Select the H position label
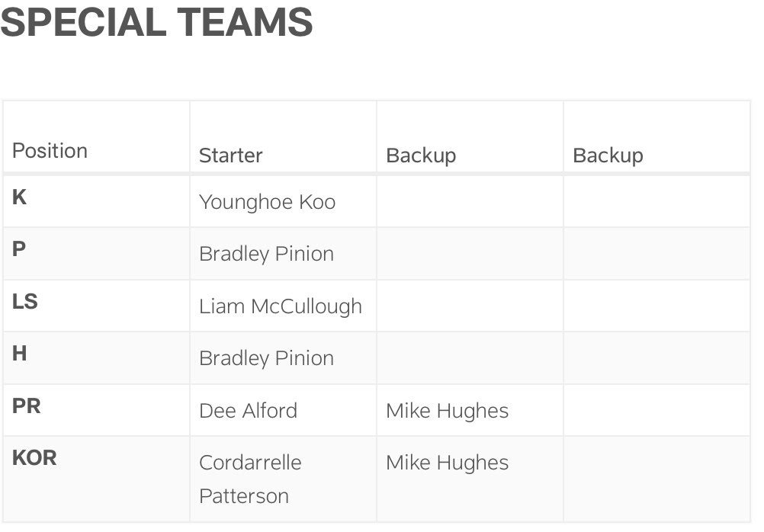Viewport: 764px width, 532px height. (20, 354)
